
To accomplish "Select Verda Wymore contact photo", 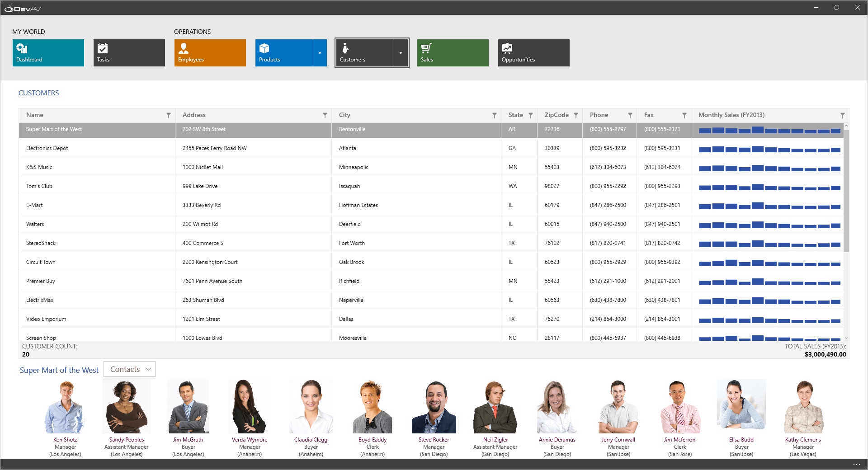I will coord(250,407).
